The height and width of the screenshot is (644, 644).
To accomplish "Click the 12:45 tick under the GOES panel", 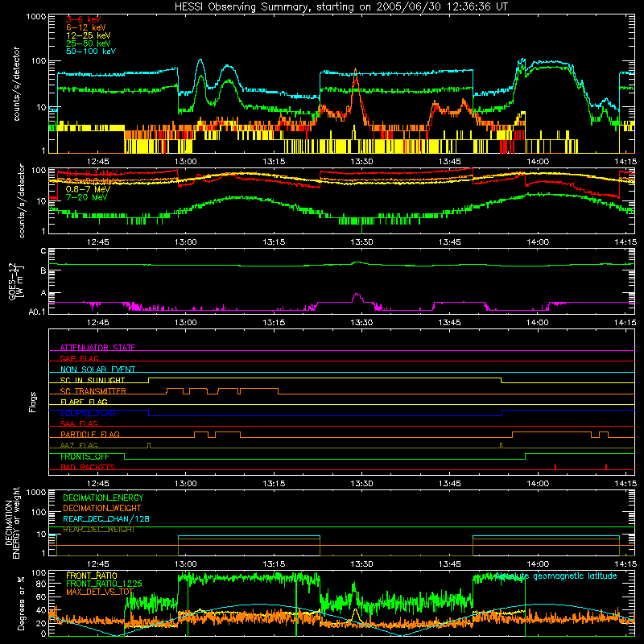I will tap(97, 323).
